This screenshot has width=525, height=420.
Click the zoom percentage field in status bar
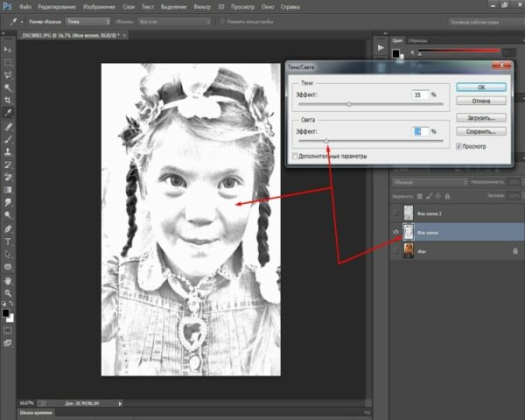pyautogui.click(x=27, y=402)
